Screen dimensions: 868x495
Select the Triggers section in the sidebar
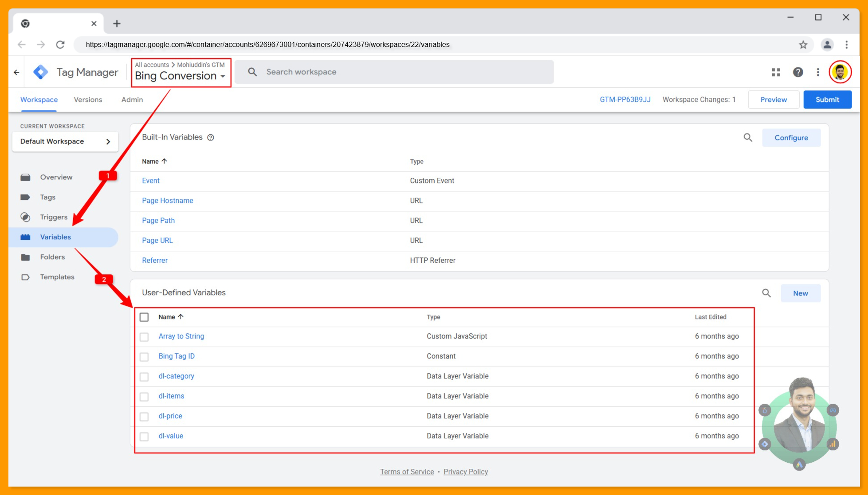[x=54, y=217]
